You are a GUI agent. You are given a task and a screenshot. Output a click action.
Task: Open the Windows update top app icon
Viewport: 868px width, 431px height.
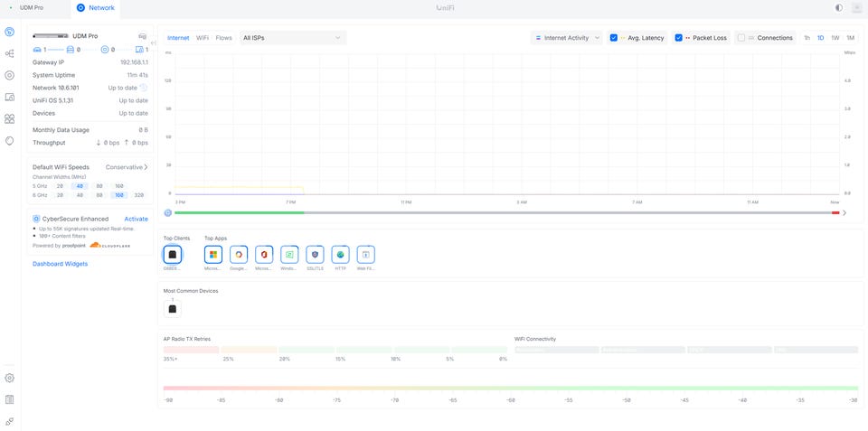tap(289, 255)
